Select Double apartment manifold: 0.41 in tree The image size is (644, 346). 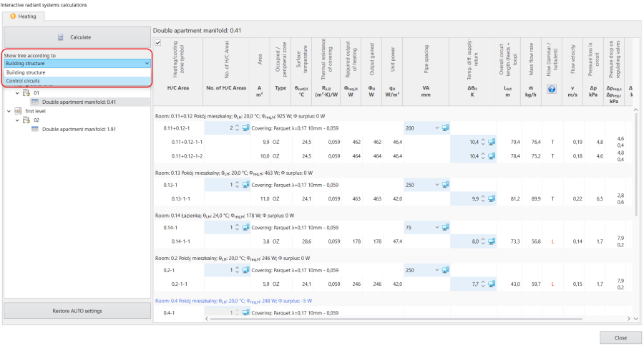(79, 102)
